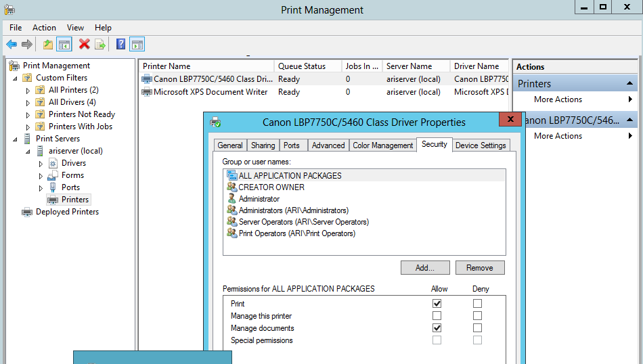643x364 pixels.
Task: Click the Forms node icon in tree
Action: 53,175
